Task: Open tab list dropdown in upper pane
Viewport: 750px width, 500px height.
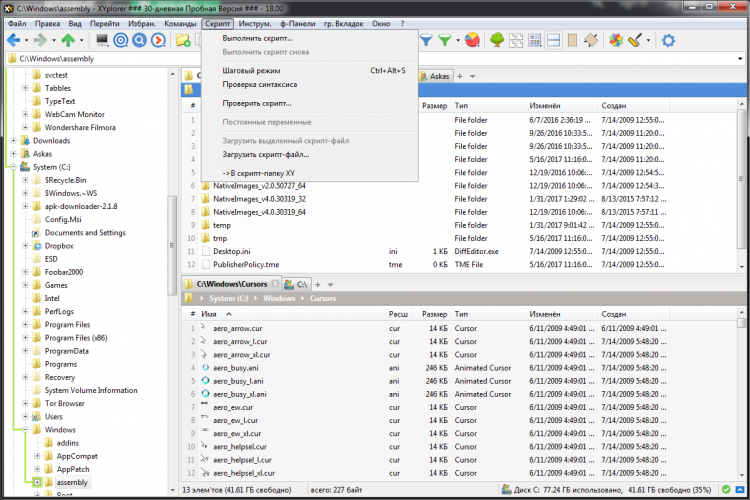Action: click(x=473, y=77)
